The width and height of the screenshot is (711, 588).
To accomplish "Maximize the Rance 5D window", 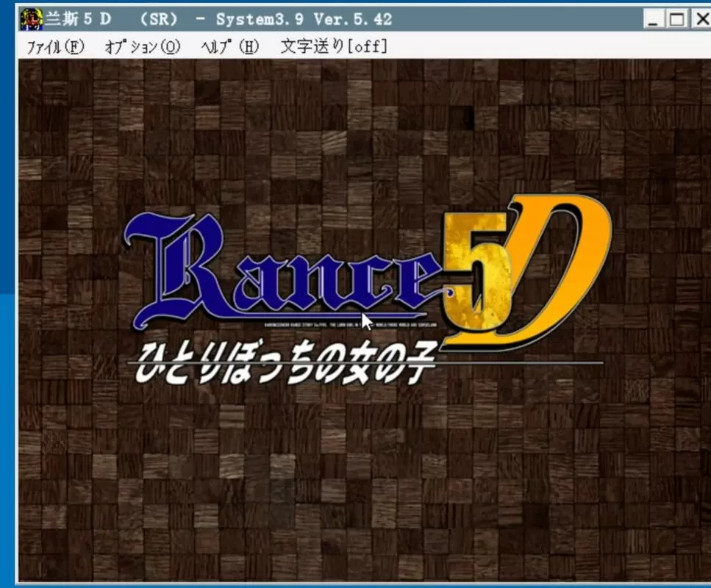I will coord(677,20).
